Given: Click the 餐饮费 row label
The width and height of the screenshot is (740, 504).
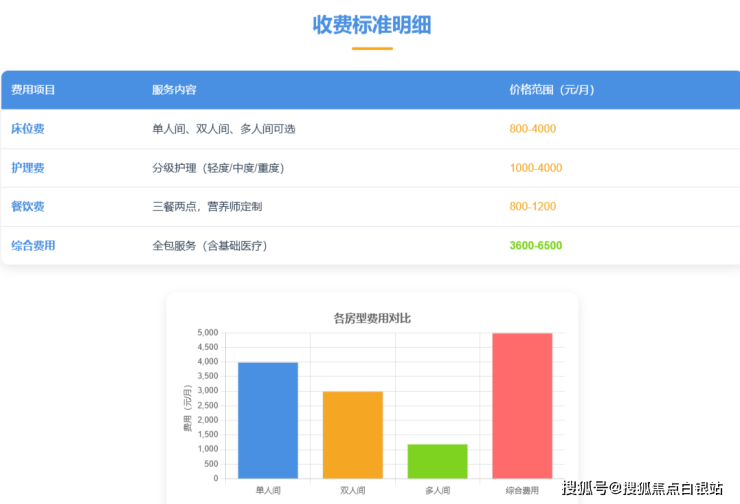Looking at the screenshot, I should (x=28, y=206).
